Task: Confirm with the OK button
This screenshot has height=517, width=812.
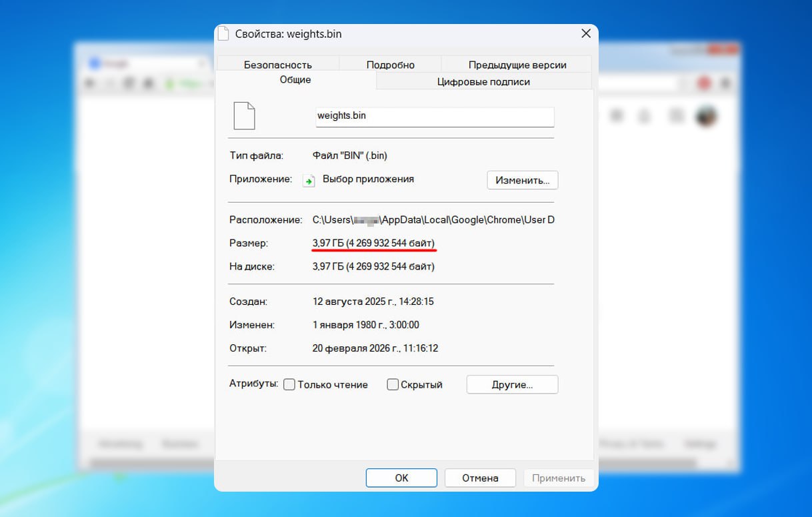Action: (x=401, y=478)
